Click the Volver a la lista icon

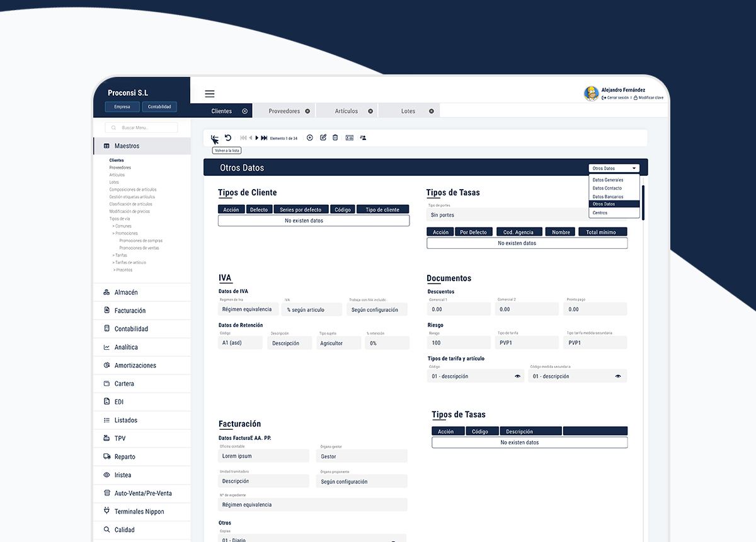215,139
